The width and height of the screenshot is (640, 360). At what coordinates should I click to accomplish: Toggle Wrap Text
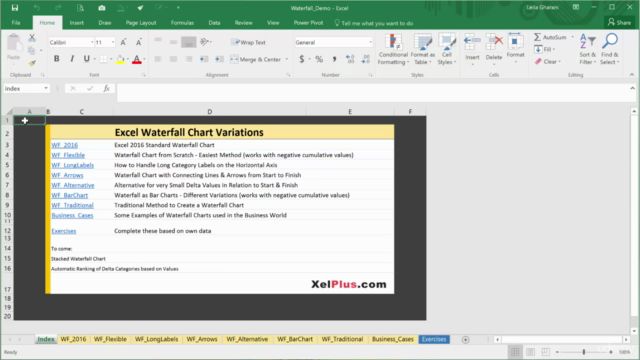[248, 42]
